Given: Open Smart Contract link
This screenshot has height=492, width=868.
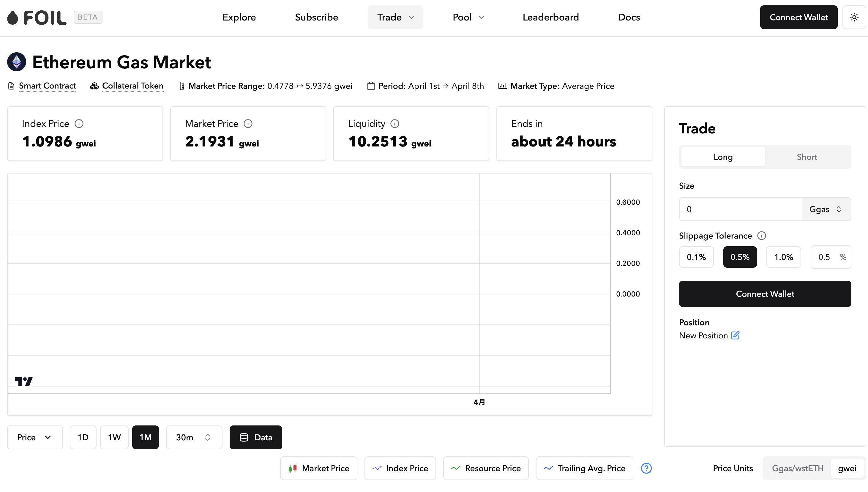Looking at the screenshot, I should 47,86.
